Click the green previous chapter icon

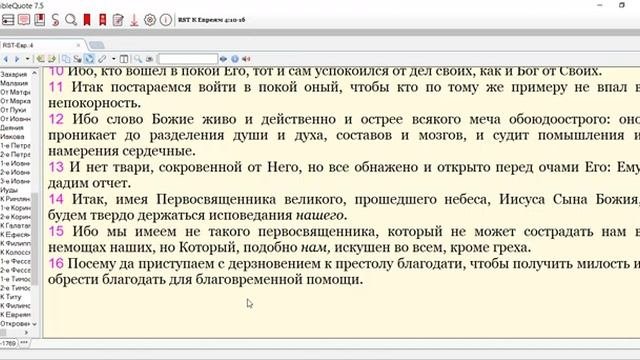[40, 59]
